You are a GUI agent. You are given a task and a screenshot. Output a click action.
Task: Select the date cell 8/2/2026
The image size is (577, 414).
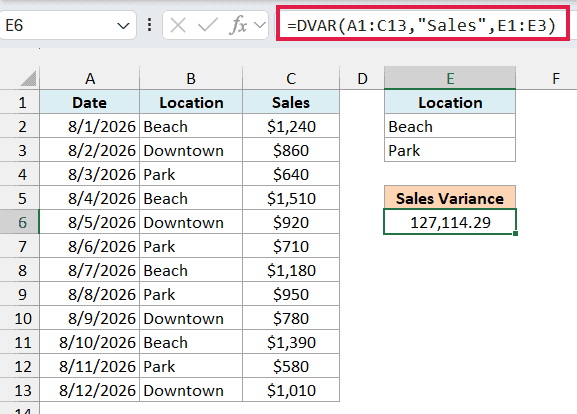click(x=89, y=150)
